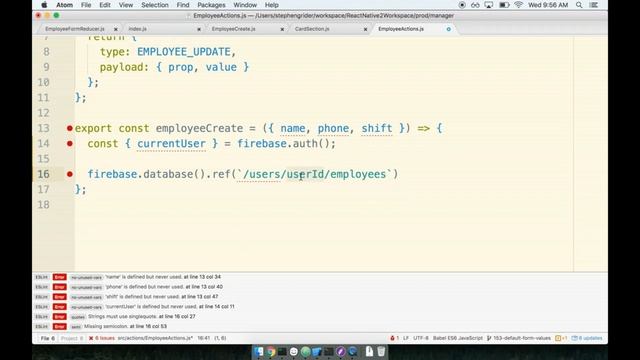Open the Edit menu

pos(105,5)
